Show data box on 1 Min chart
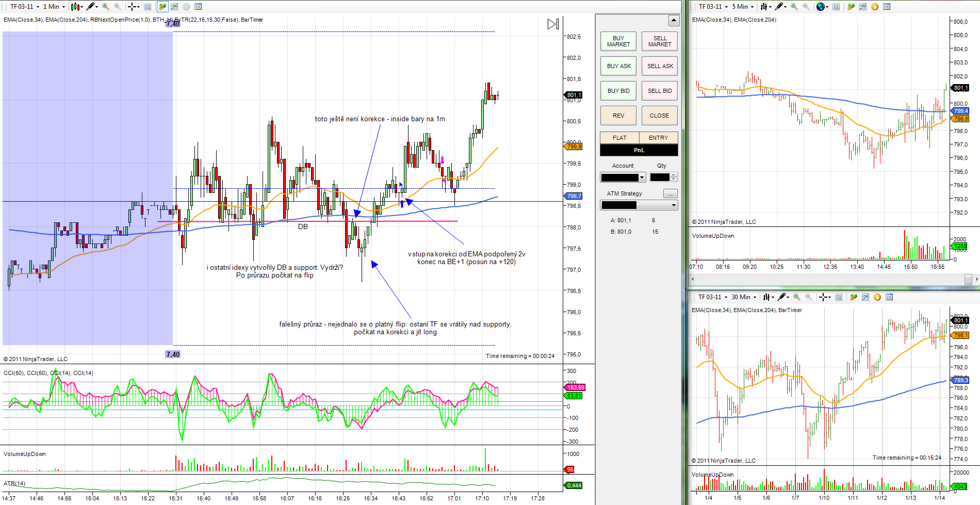The height and width of the screenshot is (505, 980). coord(198,7)
